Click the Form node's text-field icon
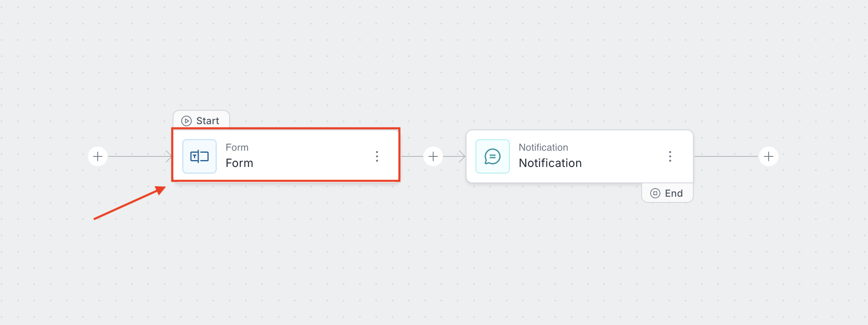868x325 pixels. tap(199, 156)
